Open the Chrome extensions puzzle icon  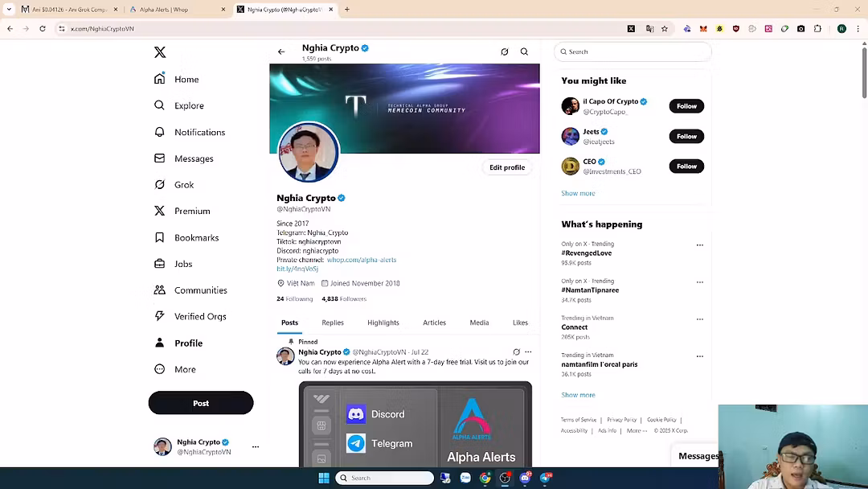tap(817, 28)
